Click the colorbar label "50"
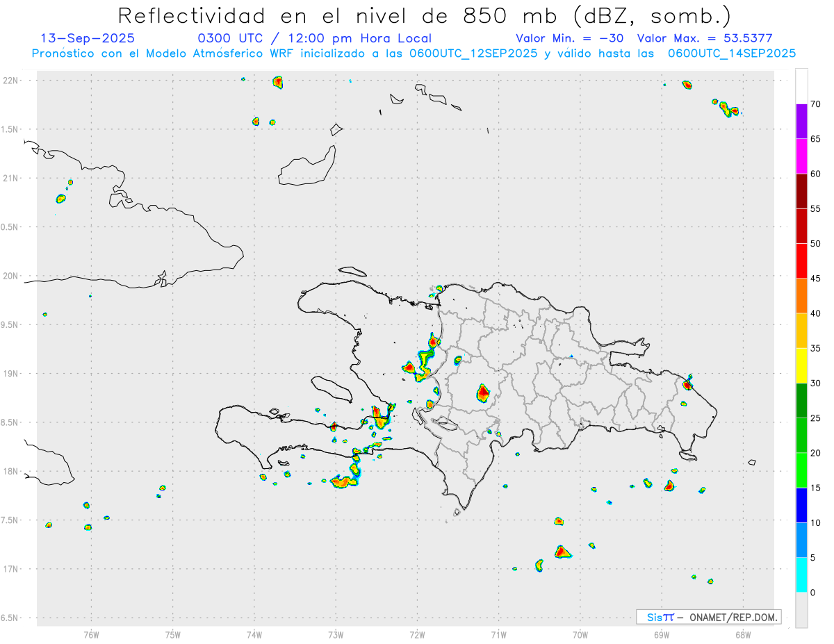The height and width of the screenshot is (644, 834). 816,244
